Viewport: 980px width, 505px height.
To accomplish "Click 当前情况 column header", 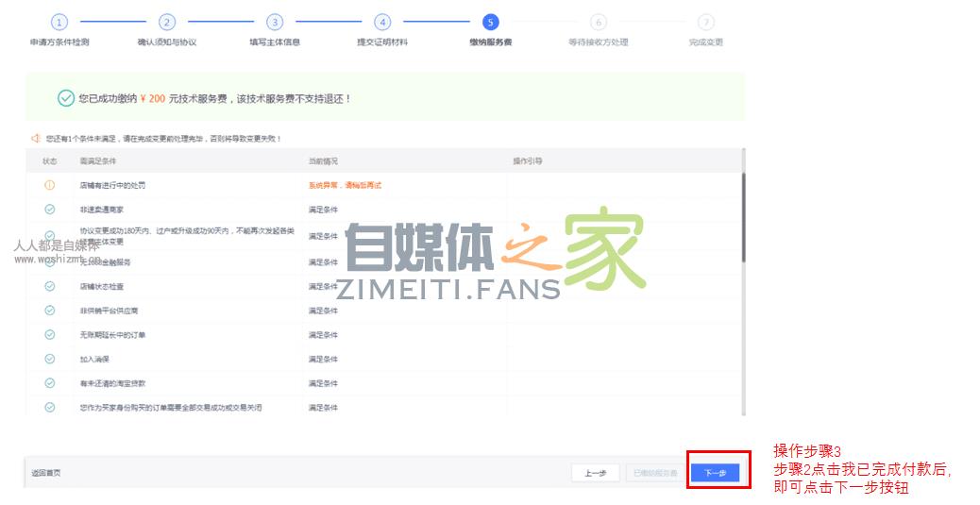I will point(323,161).
